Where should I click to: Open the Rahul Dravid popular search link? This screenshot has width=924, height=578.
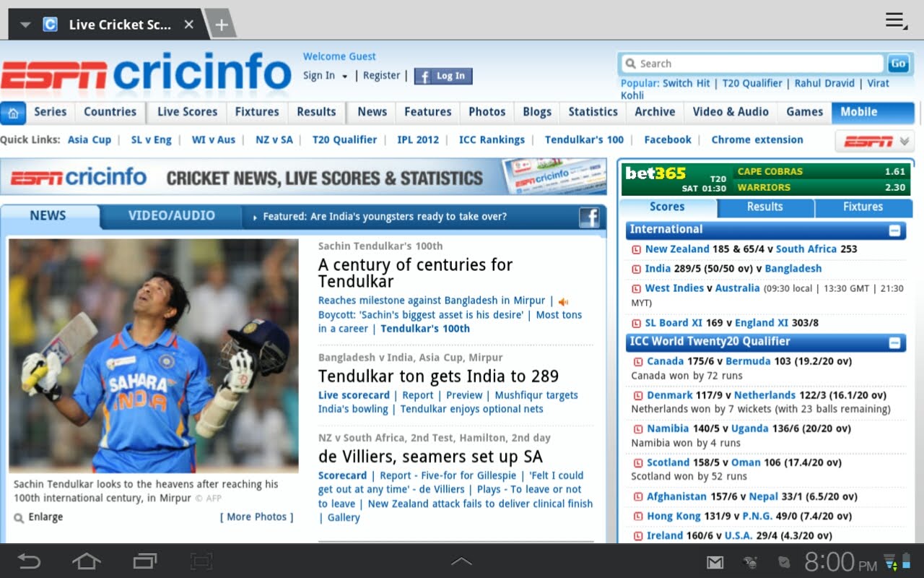pos(824,84)
